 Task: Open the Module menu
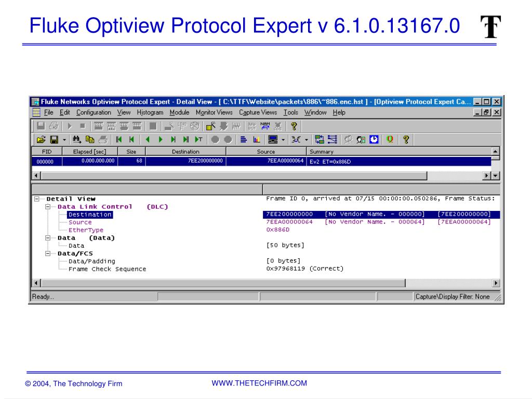pyautogui.click(x=179, y=113)
